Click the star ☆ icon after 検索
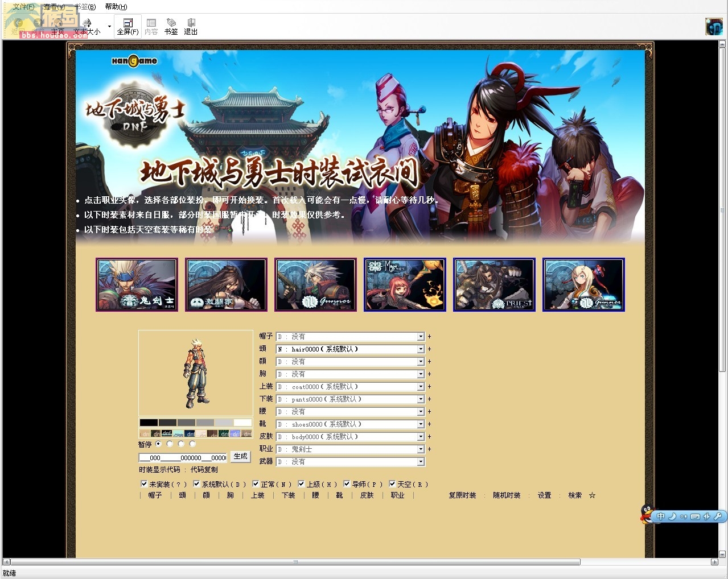 pos(592,495)
